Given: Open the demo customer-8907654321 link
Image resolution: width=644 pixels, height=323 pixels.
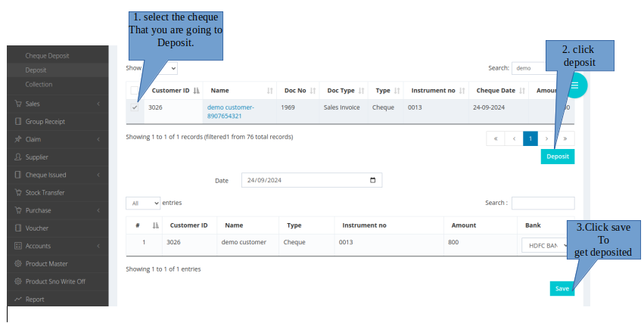Looking at the screenshot, I should (230, 112).
